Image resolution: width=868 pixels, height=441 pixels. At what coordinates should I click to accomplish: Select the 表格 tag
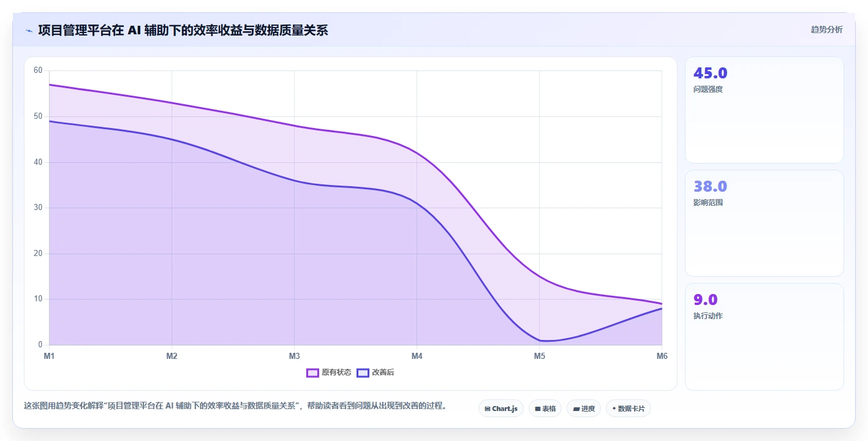pos(545,409)
